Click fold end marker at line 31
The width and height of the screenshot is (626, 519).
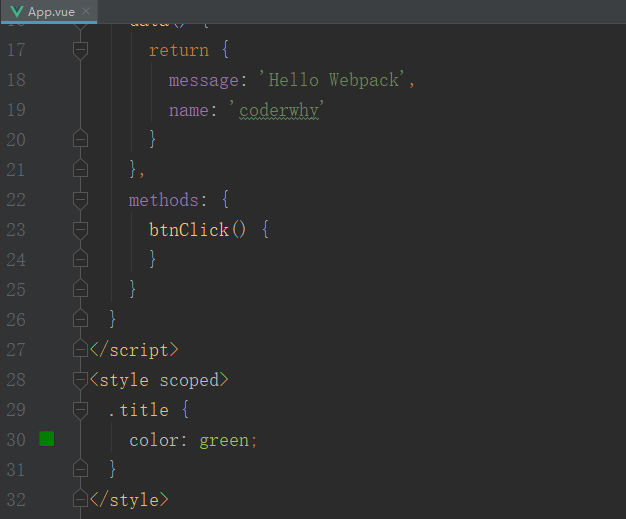[x=80, y=469]
